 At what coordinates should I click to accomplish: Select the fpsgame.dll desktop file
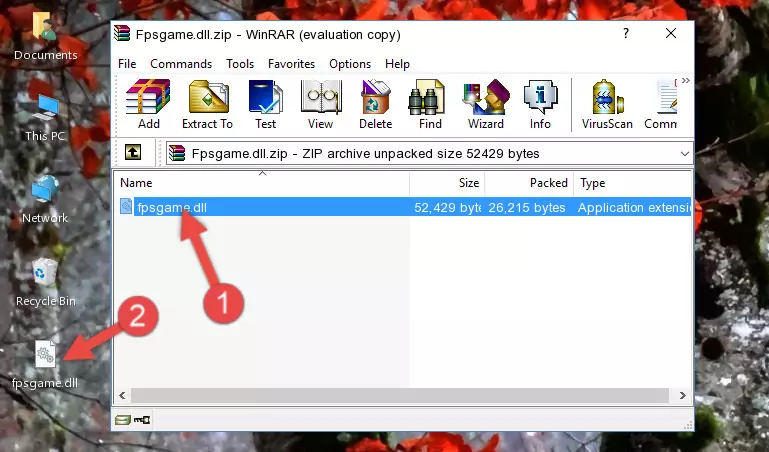45,365
